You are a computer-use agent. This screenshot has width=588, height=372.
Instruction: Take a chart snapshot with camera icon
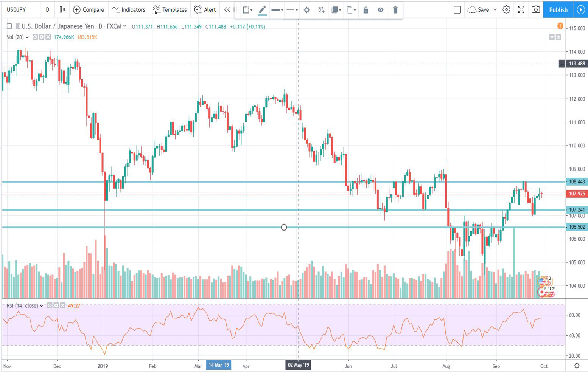pos(535,10)
